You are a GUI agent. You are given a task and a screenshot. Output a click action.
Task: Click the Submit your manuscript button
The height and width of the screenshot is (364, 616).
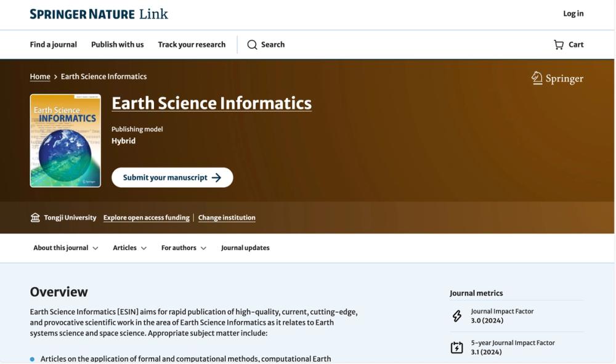coord(172,177)
